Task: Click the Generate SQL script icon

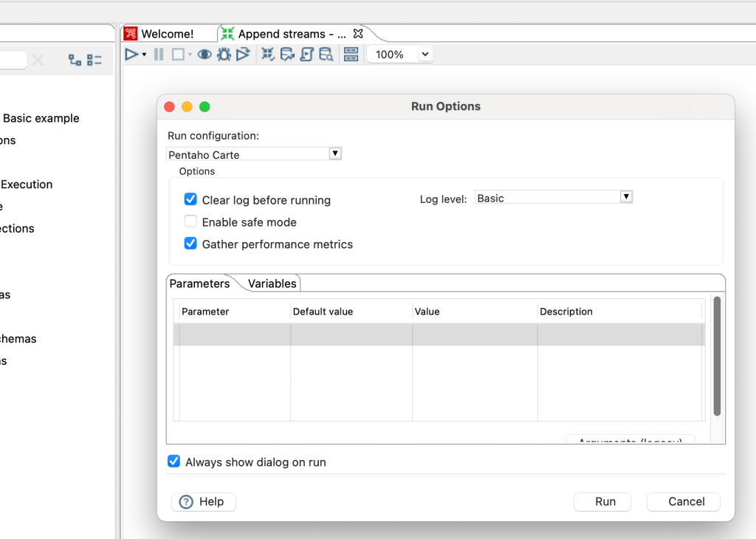Action: 306,55
